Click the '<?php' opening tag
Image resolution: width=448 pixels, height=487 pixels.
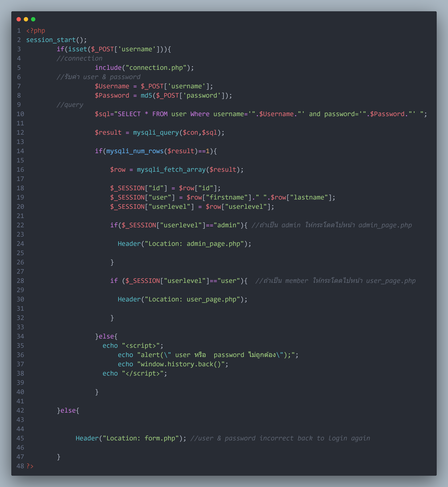click(36, 31)
